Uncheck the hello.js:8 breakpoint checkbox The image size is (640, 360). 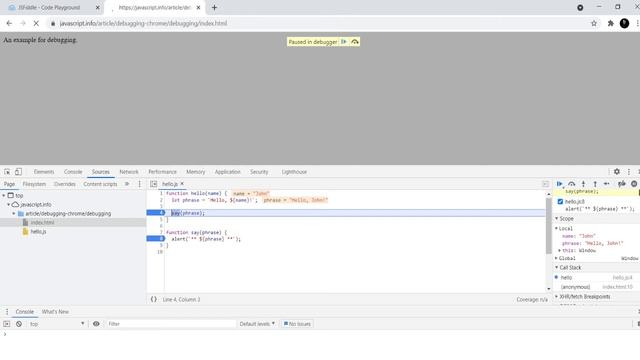click(x=560, y=202)
